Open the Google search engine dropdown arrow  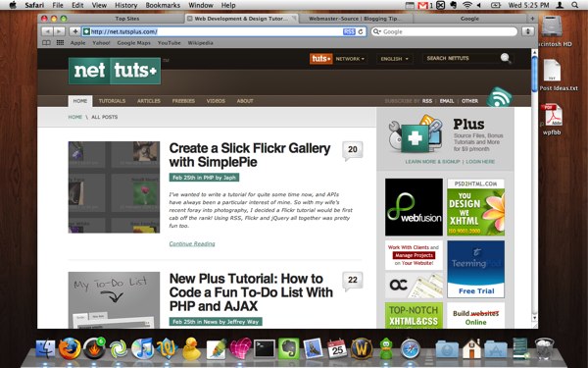[376, 32]
